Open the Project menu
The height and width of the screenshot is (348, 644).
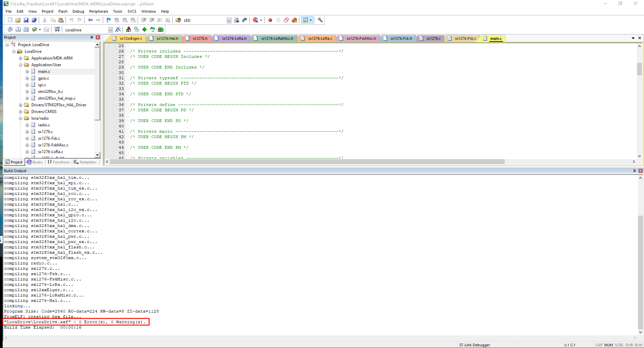coord(47,11)
